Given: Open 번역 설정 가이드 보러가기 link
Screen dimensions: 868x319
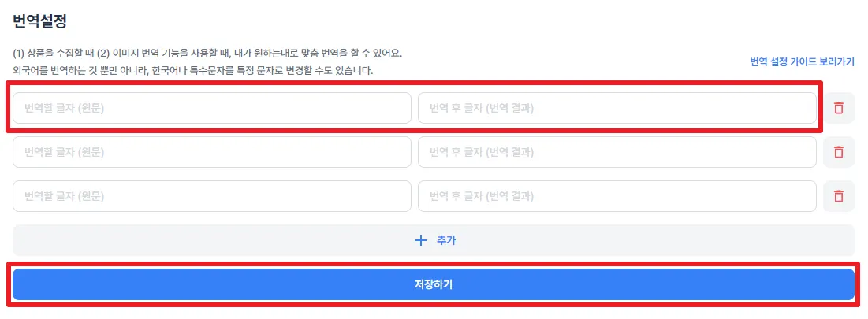Looking at the screenshot, I should coord(802,61).
